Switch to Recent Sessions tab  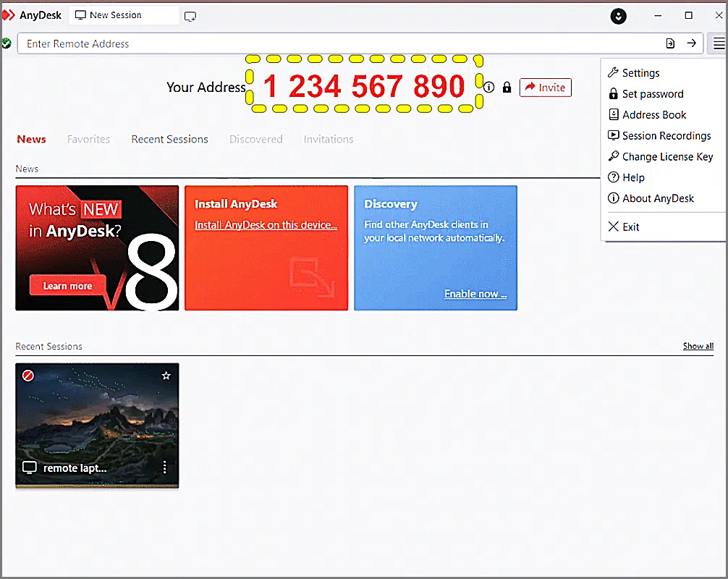coord(169,139)
